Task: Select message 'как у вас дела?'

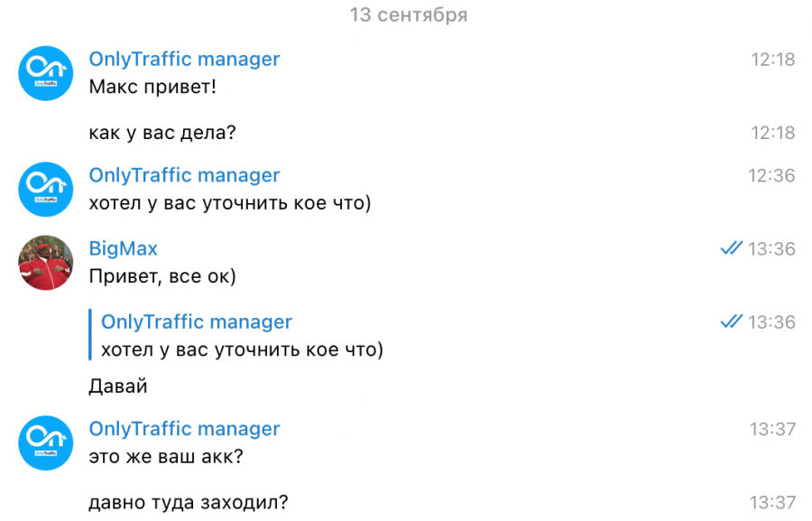Action: point(162,133)
